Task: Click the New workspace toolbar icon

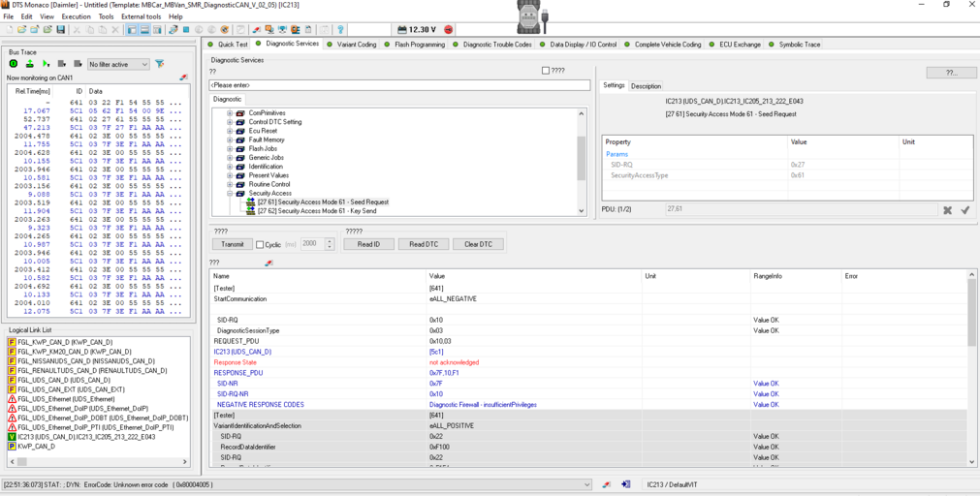Action: pyautogui.click(x=10, y=29)
